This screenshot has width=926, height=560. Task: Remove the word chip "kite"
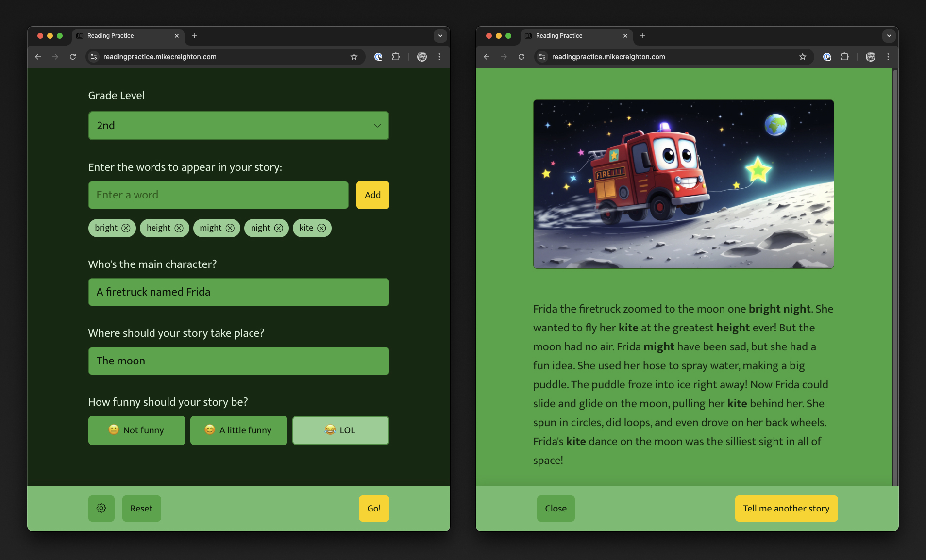coord(321,228)
